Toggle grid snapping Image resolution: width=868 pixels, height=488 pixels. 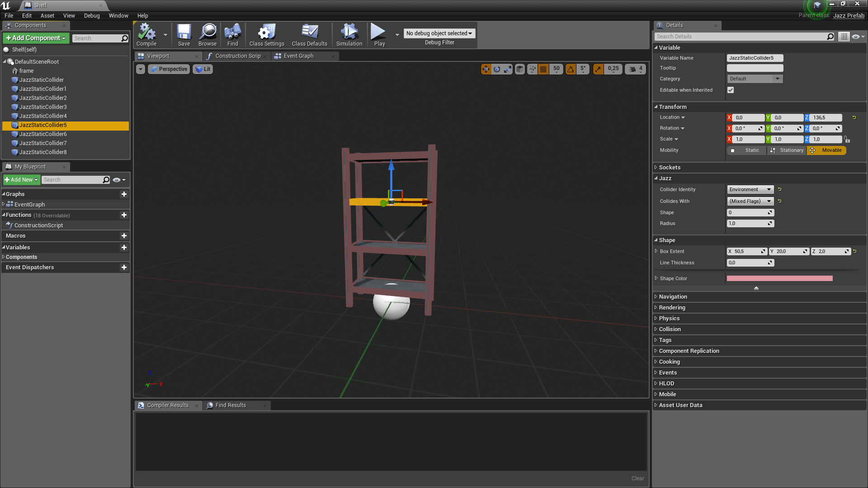[x=543, y=69]
